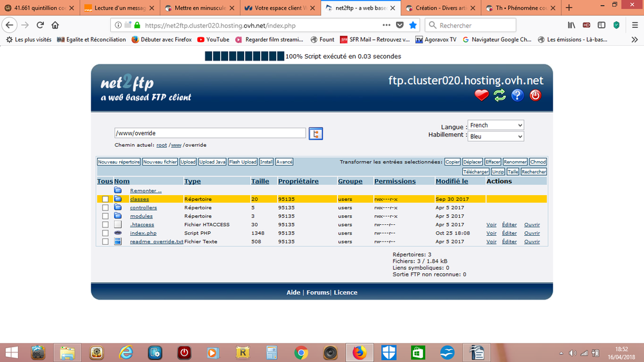Click the Upload Java button
The height and width of the screenshot is (362, 644).
213,162
